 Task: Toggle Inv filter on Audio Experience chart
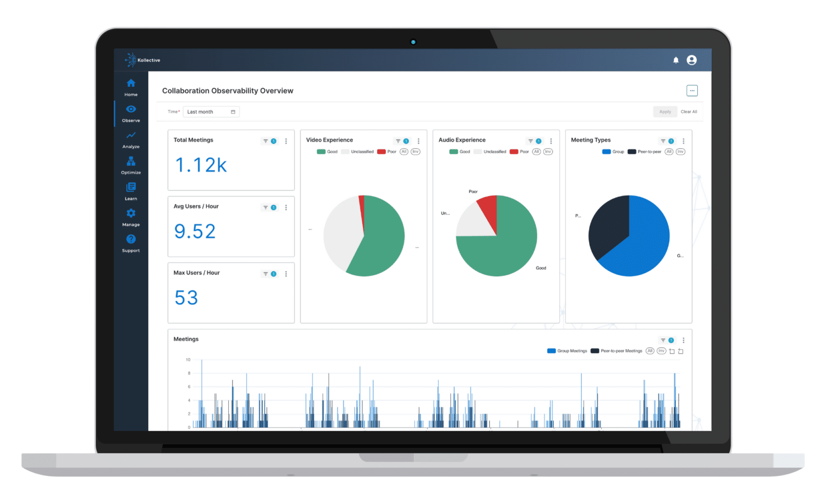[548, 152]
